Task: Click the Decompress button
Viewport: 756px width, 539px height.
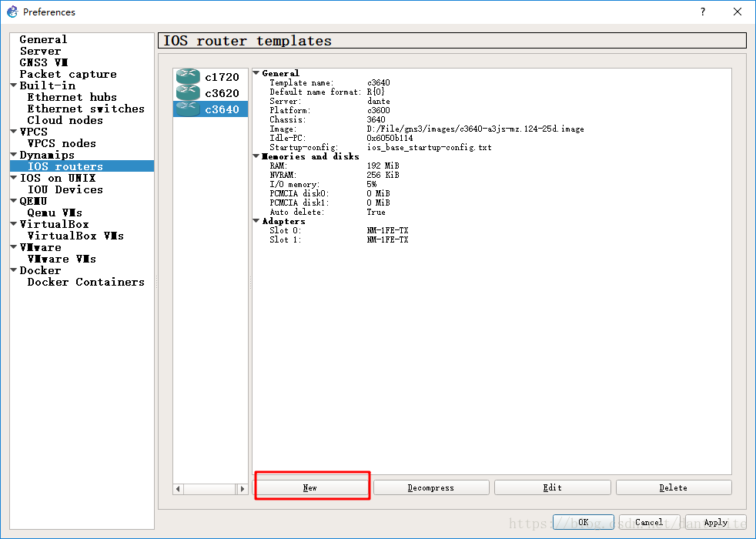Action: [431, 487]
